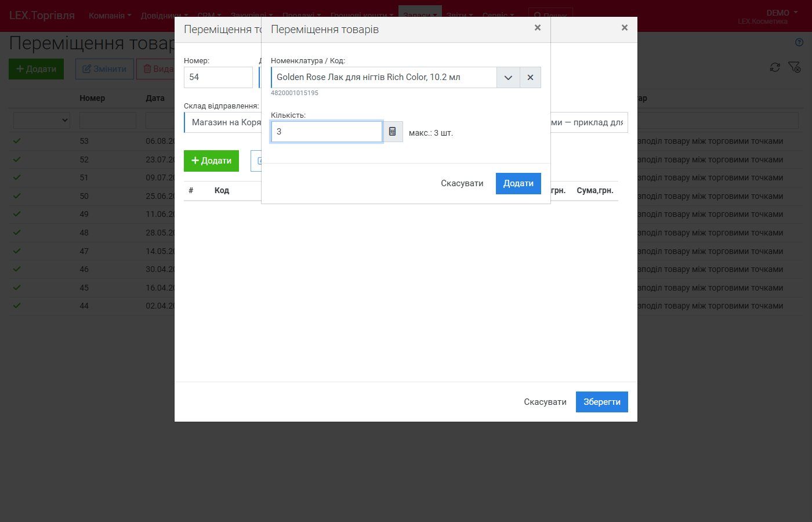Image resolution: width=812 pixels, height=522 pixels.
Task: Cancel the add-item dialog via Скасувати
Action: (x=462, y=183)
